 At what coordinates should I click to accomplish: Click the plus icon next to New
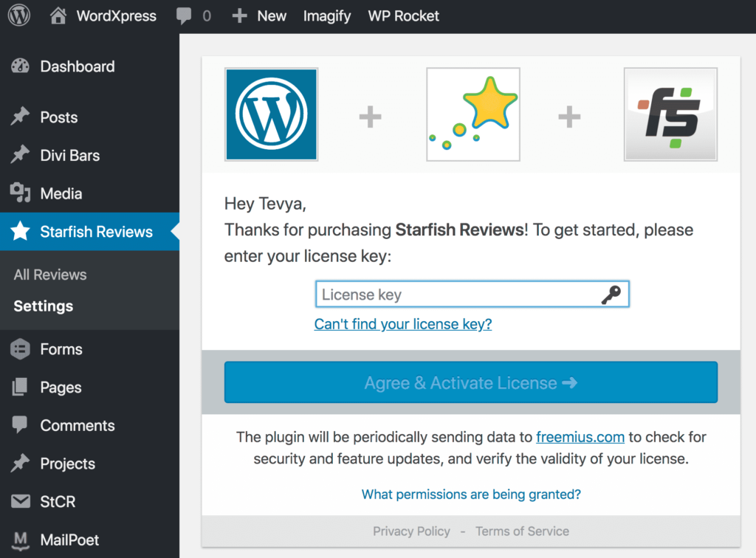pos(240,16)
